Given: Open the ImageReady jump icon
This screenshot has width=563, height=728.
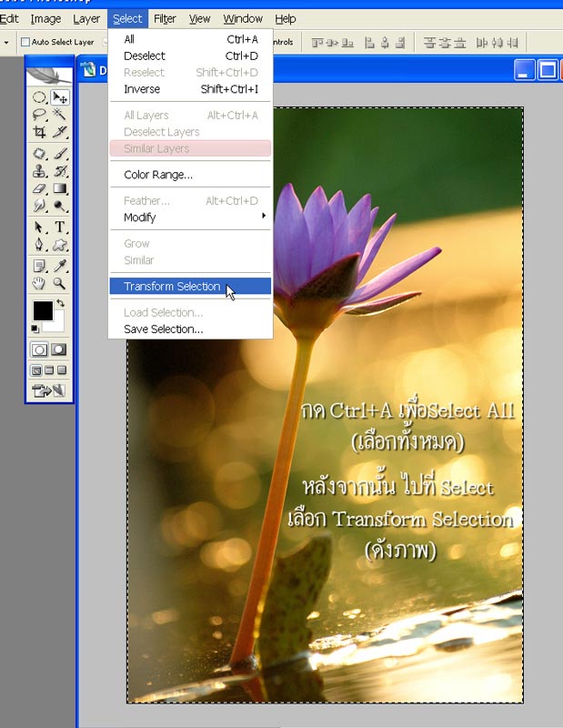Looking at the screenshot, I should (49, 391).
